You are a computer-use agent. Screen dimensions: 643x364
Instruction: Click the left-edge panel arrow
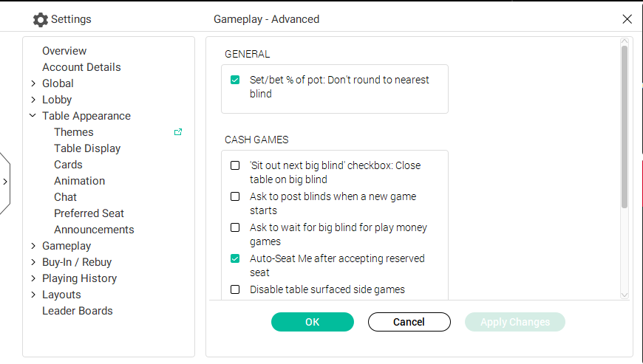click(5, 182)
